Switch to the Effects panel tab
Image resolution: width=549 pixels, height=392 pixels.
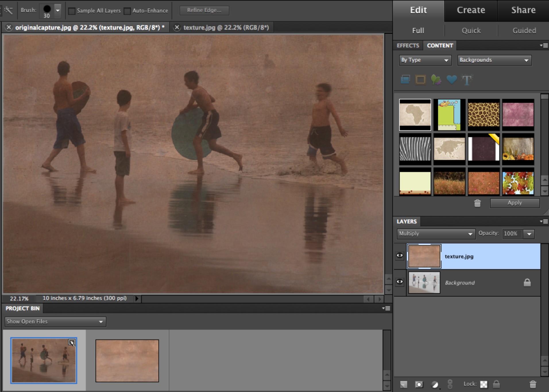pyautogui.click(x=408, y=46)
